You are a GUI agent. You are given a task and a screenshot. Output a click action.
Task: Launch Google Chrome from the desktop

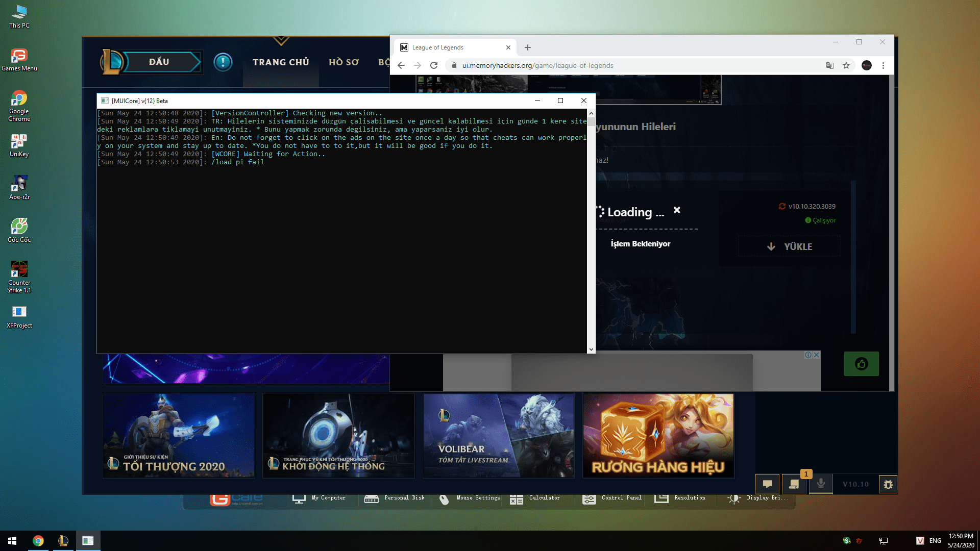[x=19, y=106]
